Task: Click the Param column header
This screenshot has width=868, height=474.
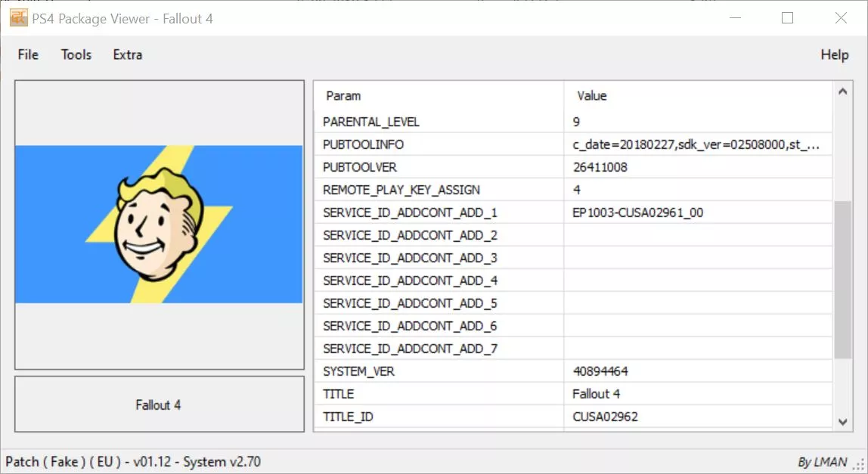Action: (x=343, y=96)
